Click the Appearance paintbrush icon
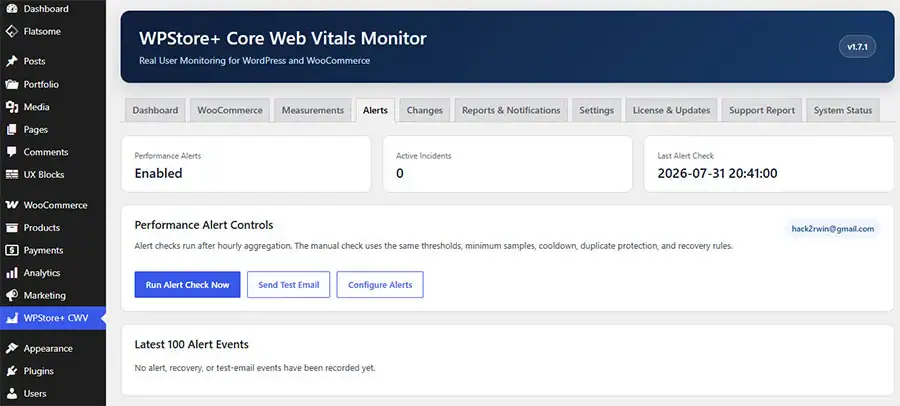Screen dimensions: 900x406 click(x=11, y=349)
